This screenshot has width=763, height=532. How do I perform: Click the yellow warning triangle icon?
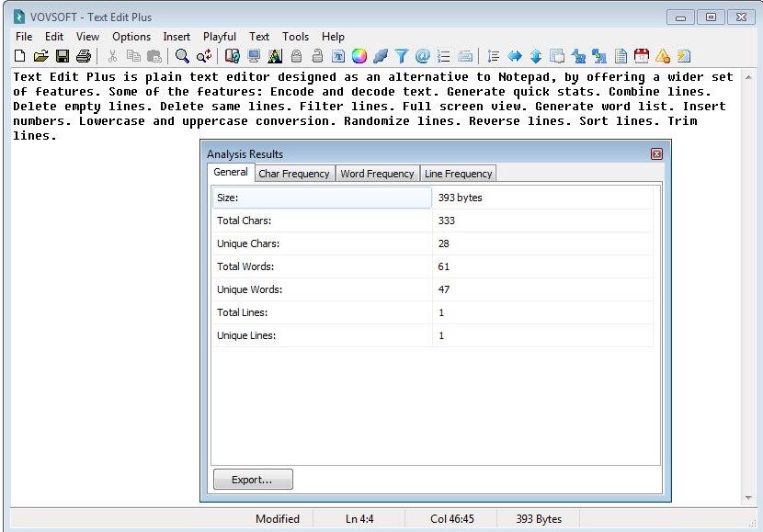(663, 56)
